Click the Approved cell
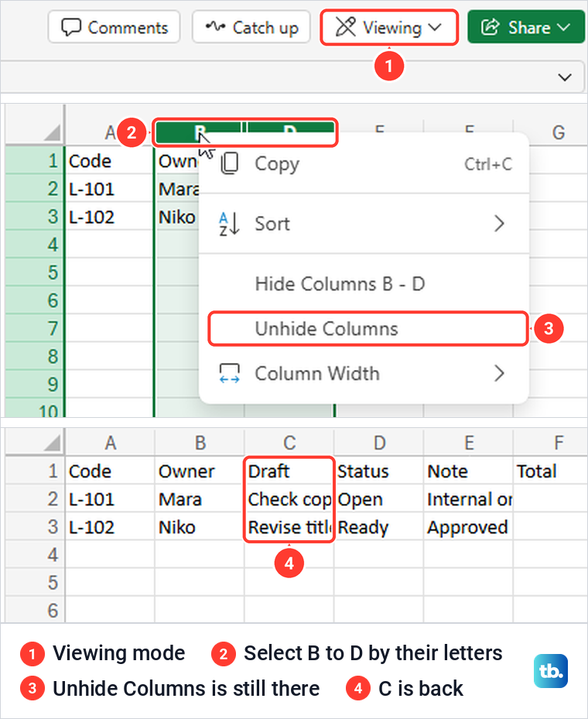This screenshot has width=588, height=719. (x=468, y=527)
